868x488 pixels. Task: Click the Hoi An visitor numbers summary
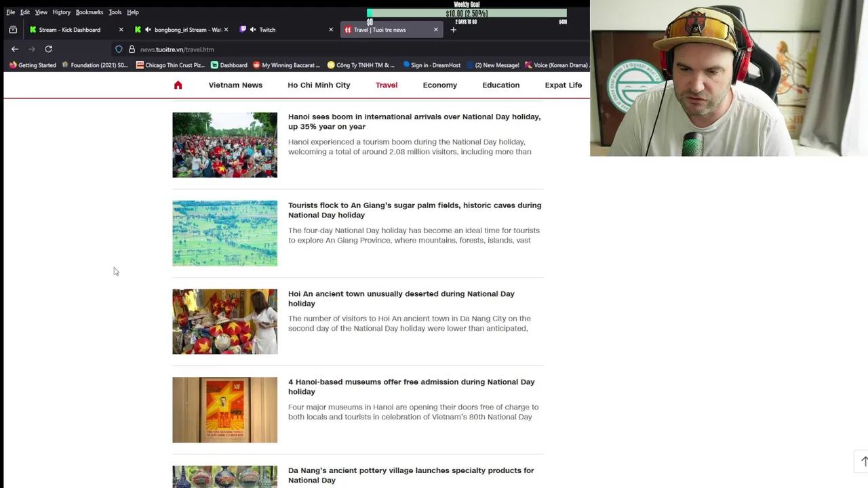[x=410, y=323]
